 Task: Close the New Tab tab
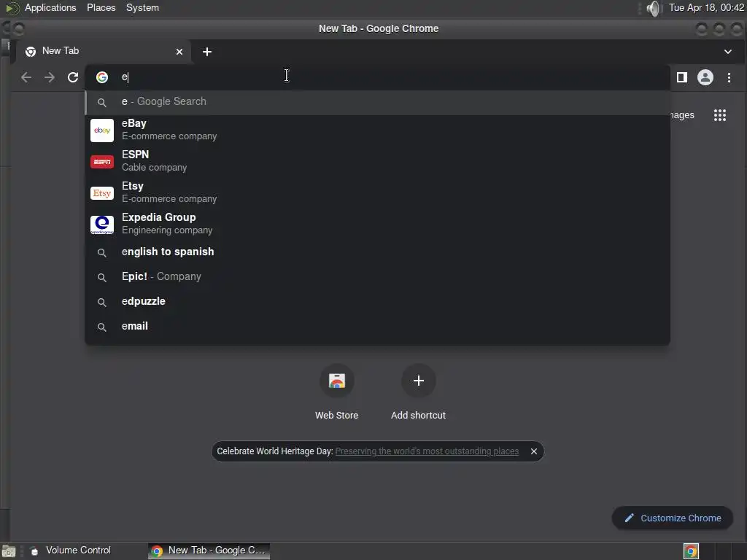(179, 52)
